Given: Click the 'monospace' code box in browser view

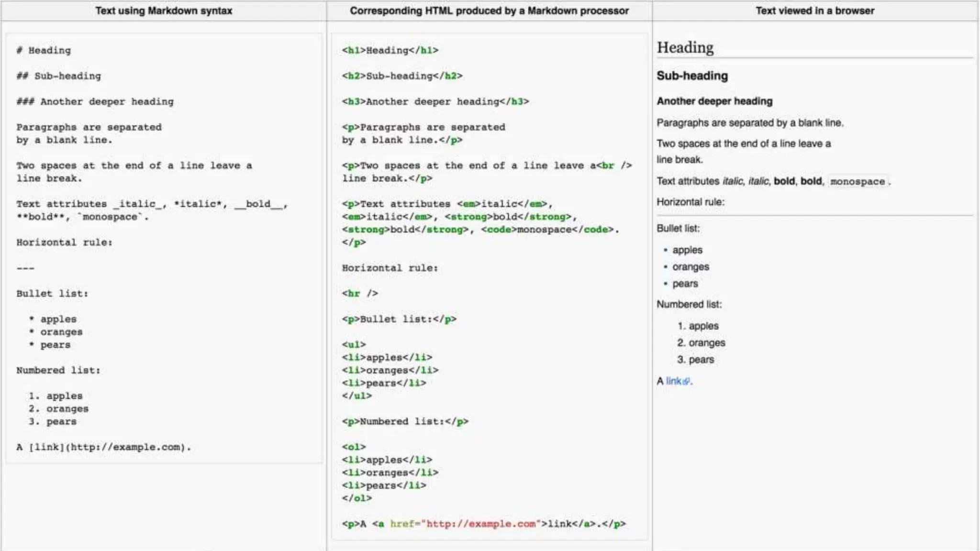Looking at the screenshot, I should click(857, 181).
